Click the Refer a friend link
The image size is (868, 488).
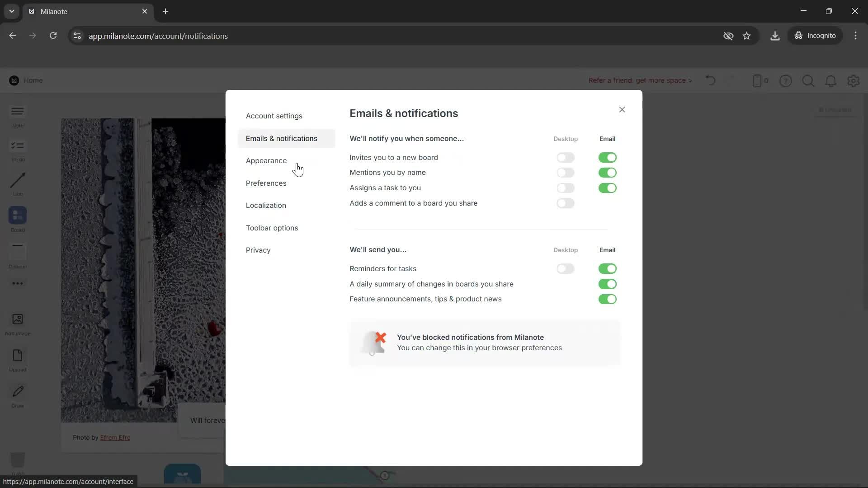640,80
